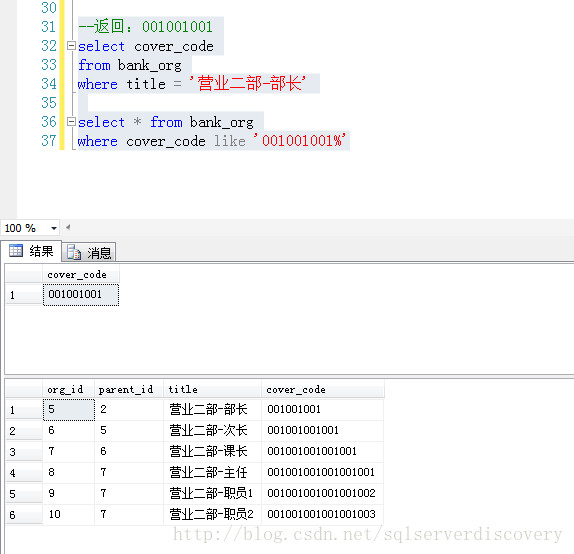Viewport: 574px width, 554px height.
Task: Select the 结果 results tab
Action: pyautogui.click(x=31, y=251)
